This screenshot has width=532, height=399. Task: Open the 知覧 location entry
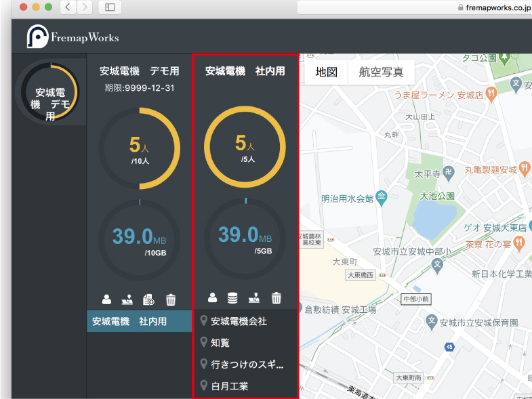220,343
